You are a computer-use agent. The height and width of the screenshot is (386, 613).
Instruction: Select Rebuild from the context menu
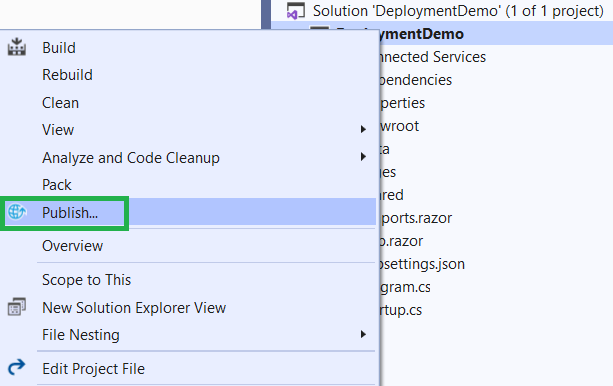[67, 75]
